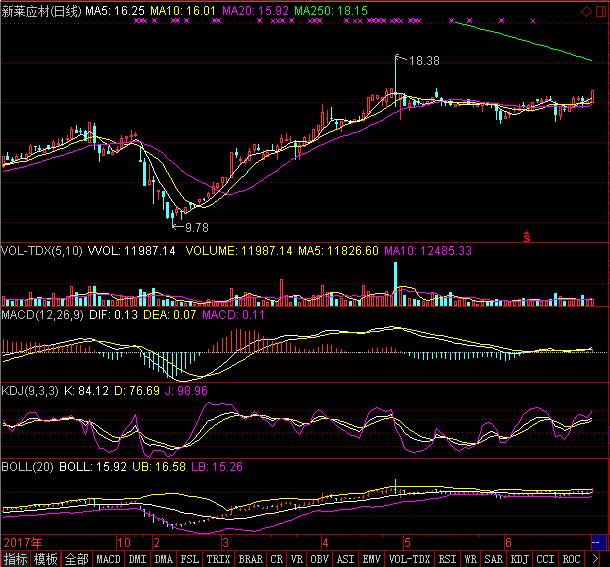The height and width of the screenshot is (567, 610).
Task: Select the 全部 all-indicators tab
Action: [x=76, y=559]
